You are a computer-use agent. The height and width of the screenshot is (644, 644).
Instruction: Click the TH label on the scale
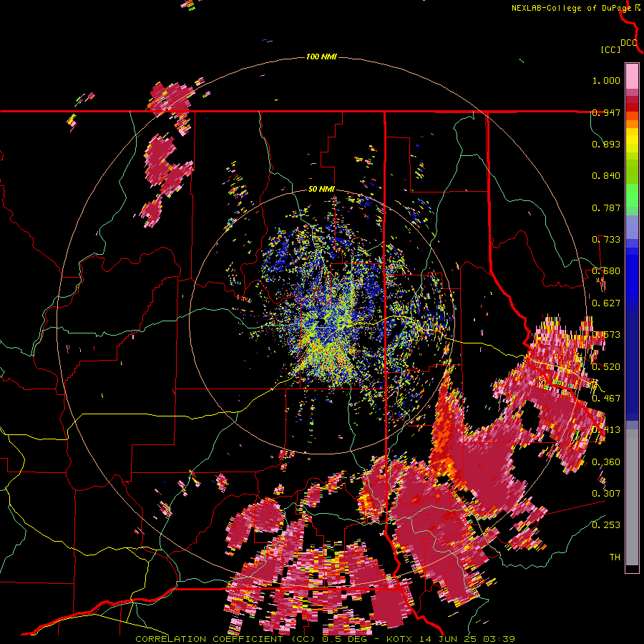tap(615, 557)
